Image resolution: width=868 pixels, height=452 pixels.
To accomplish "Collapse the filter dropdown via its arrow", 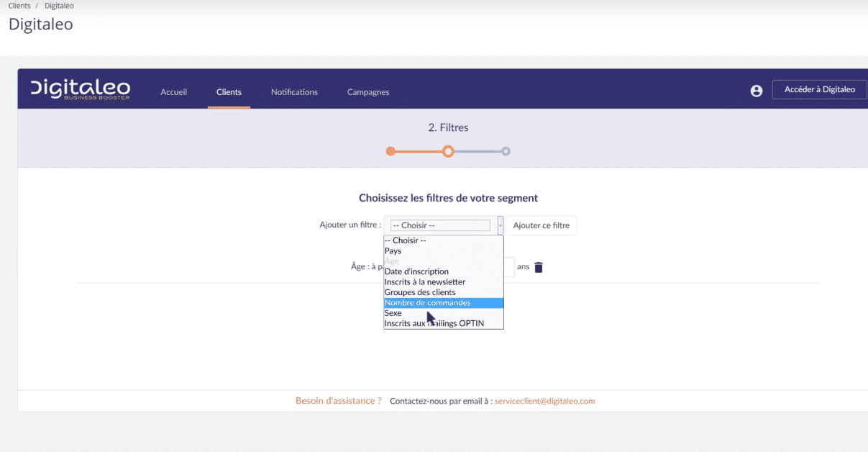I will pyautogui.click(x=500, y=225).
